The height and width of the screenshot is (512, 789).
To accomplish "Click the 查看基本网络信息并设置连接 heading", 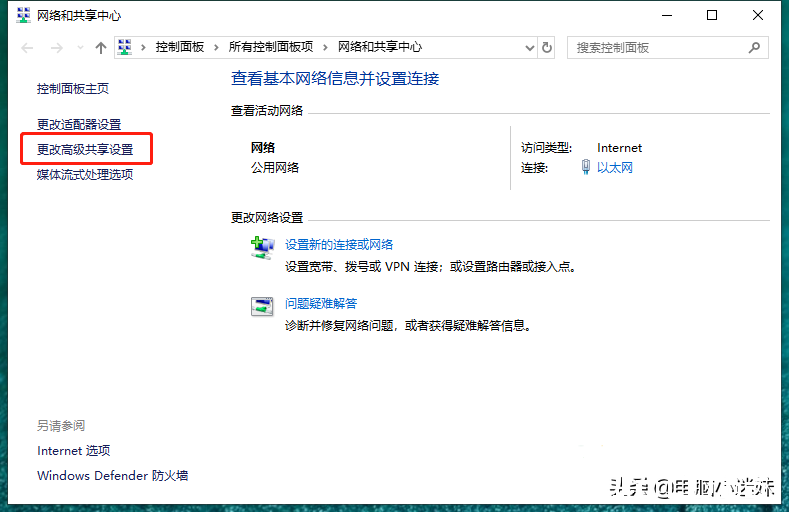I will tap(335, 79).
